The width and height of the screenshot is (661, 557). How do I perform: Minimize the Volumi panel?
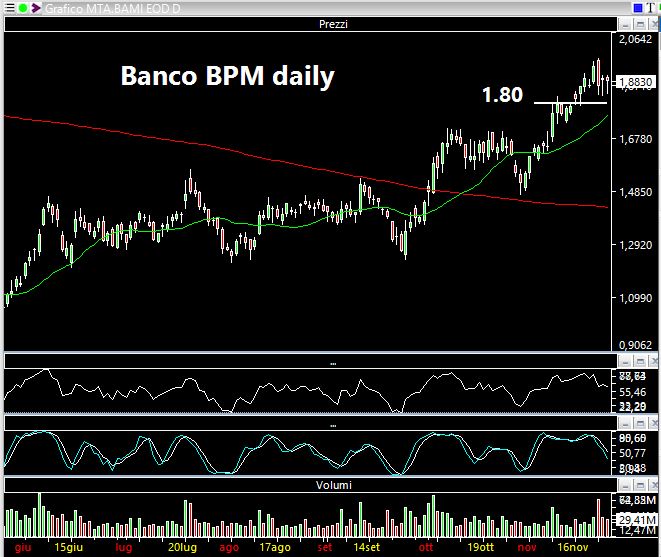(625, 486)
